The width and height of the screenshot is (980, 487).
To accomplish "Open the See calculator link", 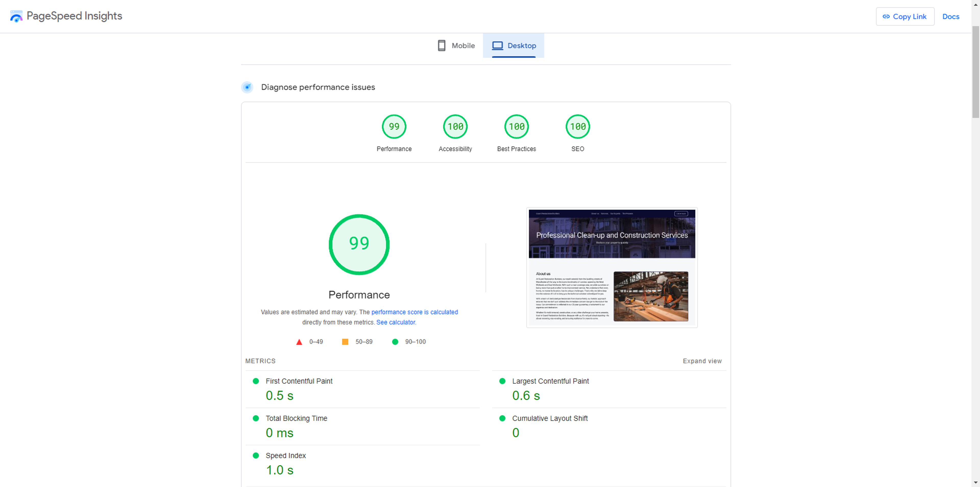I will (396, 322).
